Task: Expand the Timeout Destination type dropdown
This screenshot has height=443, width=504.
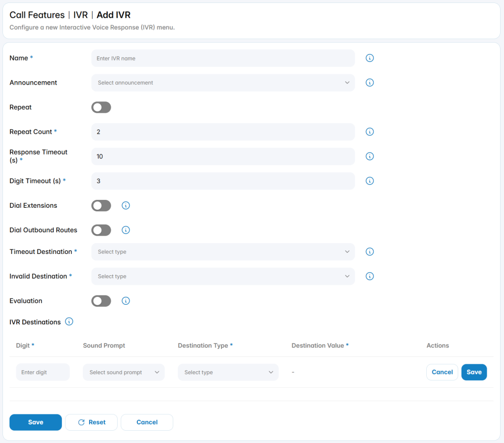Action: (x=223, y=252)
